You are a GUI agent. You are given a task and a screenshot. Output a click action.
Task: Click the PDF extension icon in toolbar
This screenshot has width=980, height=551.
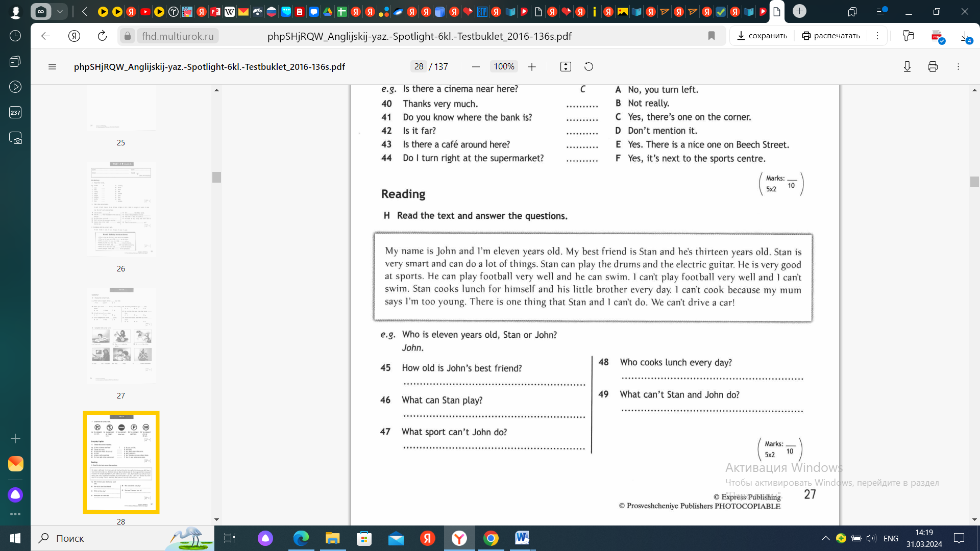(938, 37)
